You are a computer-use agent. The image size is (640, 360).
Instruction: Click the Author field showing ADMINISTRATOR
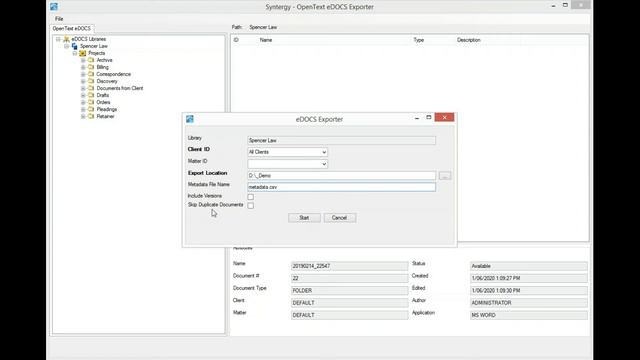(x=529, y=303)
